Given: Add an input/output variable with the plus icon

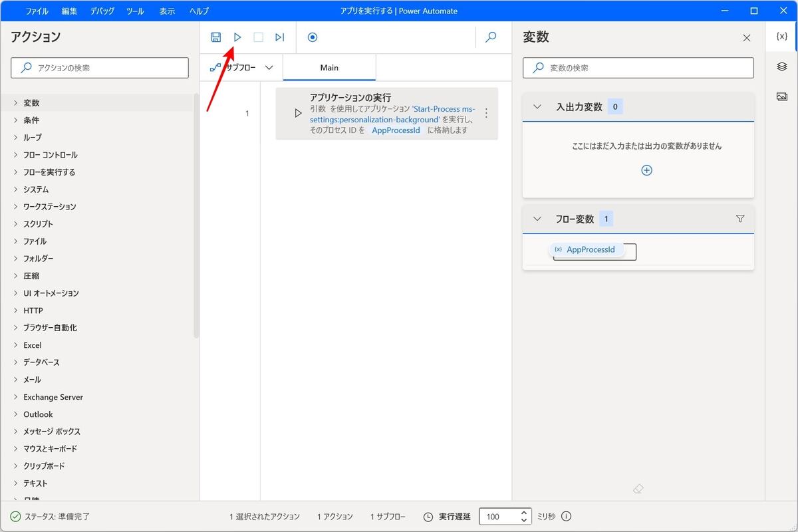Looking at the screenshot, I should pos(646,170).
